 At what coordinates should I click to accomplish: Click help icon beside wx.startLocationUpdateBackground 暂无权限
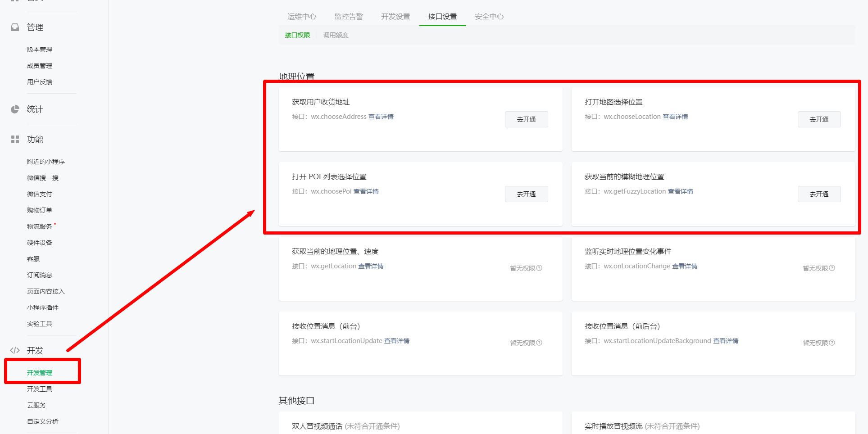(x=832, y=343)
